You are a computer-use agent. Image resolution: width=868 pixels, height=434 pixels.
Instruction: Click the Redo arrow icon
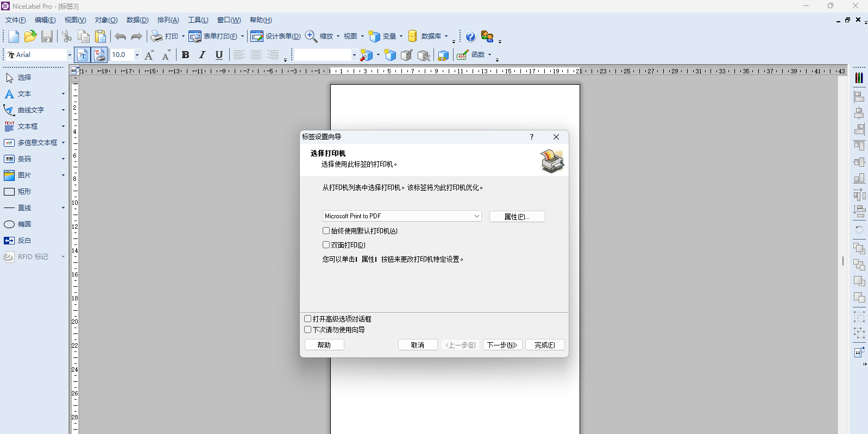pos(136,36)
